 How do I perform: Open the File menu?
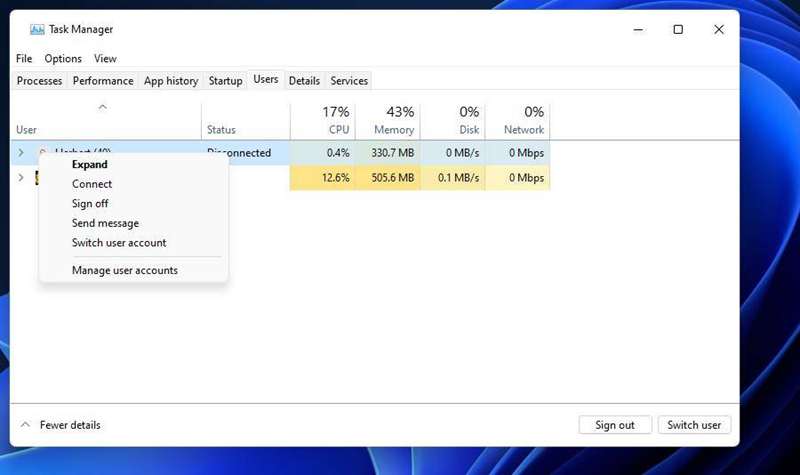click(x=24, y=59)
